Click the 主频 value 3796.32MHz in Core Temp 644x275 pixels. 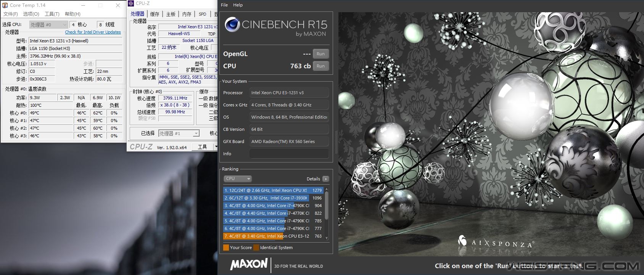76,56
